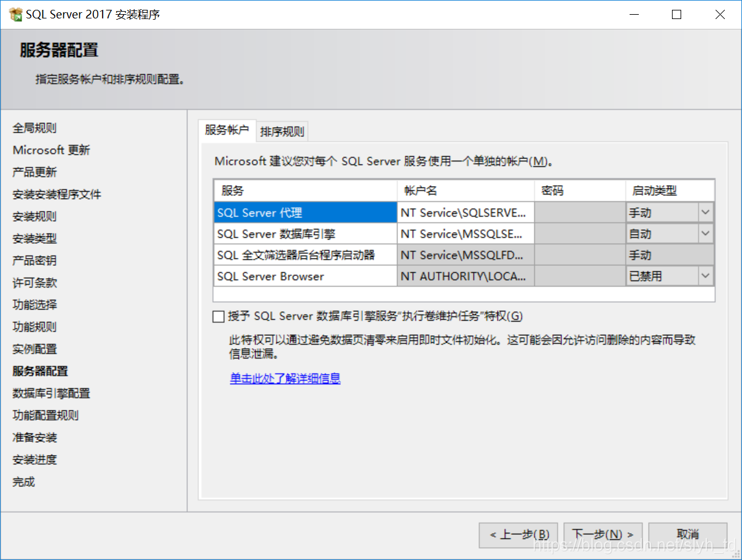Screen dimensions: 742x560
Task: Go back with the 上一步 button
Action: click(519, 535)
